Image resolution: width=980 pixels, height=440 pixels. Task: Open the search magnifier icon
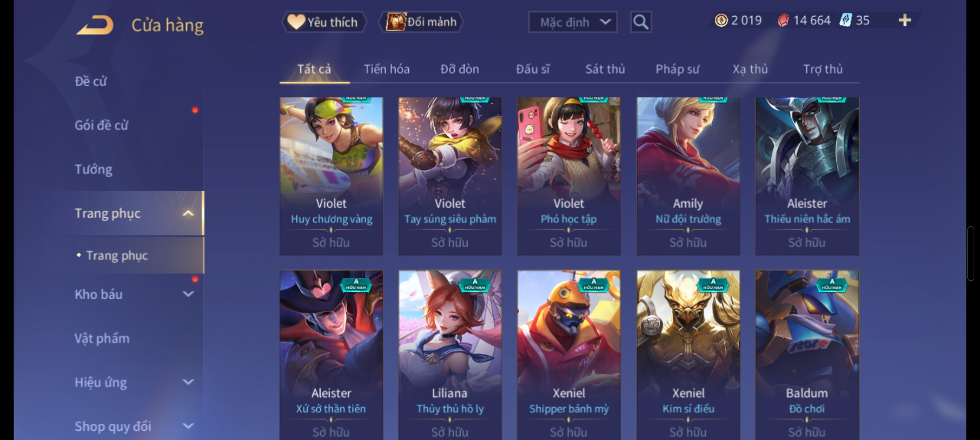(641, 22)
